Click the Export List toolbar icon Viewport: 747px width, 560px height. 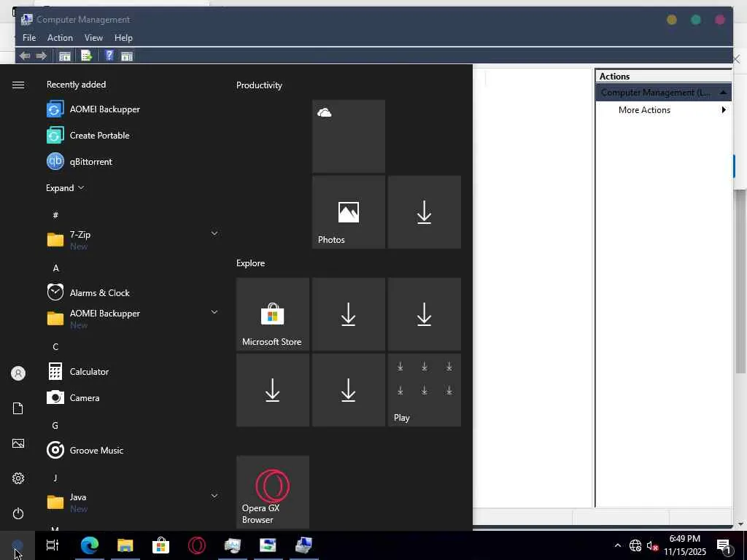(86, 55)
